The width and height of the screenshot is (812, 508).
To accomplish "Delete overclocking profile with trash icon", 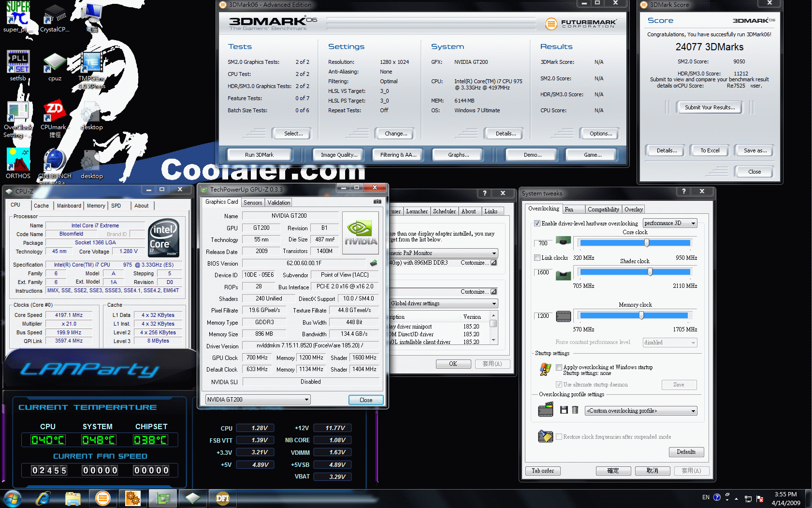I will [x=575, y=410].
